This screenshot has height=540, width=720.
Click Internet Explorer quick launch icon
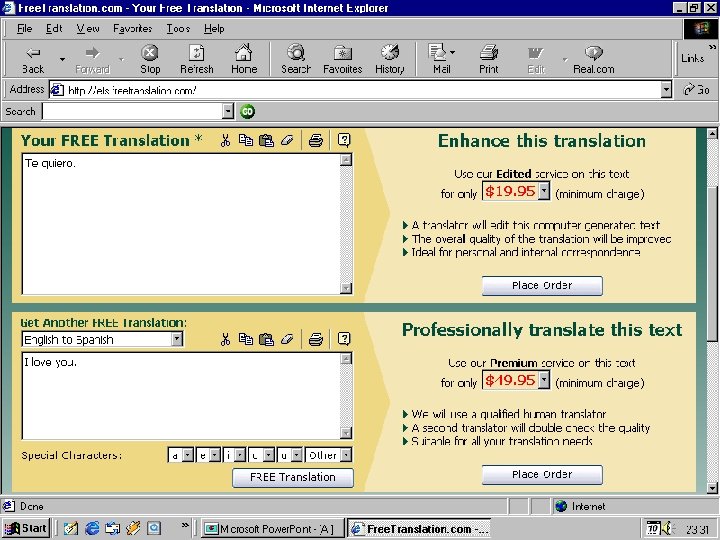coord(92,529)
